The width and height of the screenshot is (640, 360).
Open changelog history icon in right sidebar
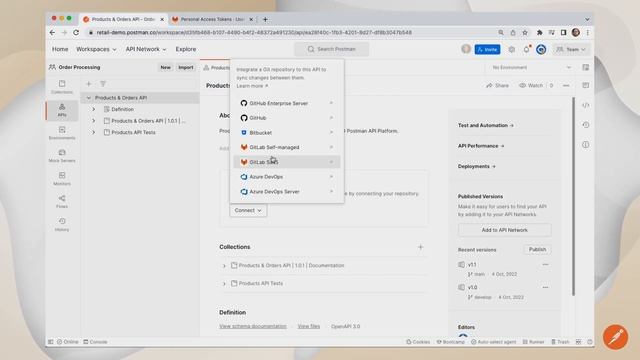click(586, 125)
